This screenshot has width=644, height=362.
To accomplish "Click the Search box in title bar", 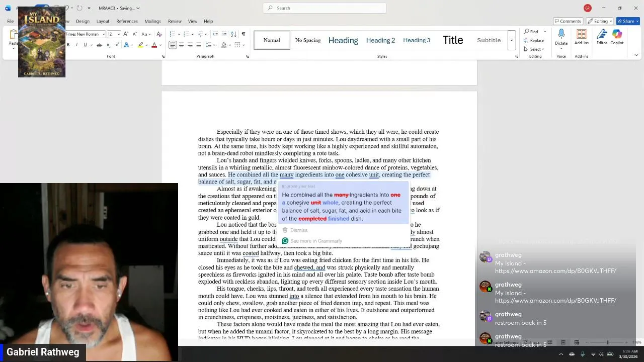I will (325, 8).
